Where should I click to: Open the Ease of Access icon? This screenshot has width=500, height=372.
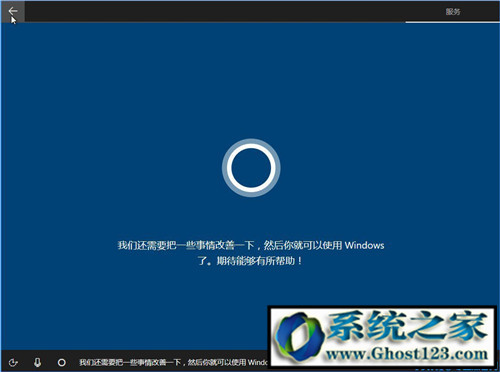(13, 362)
